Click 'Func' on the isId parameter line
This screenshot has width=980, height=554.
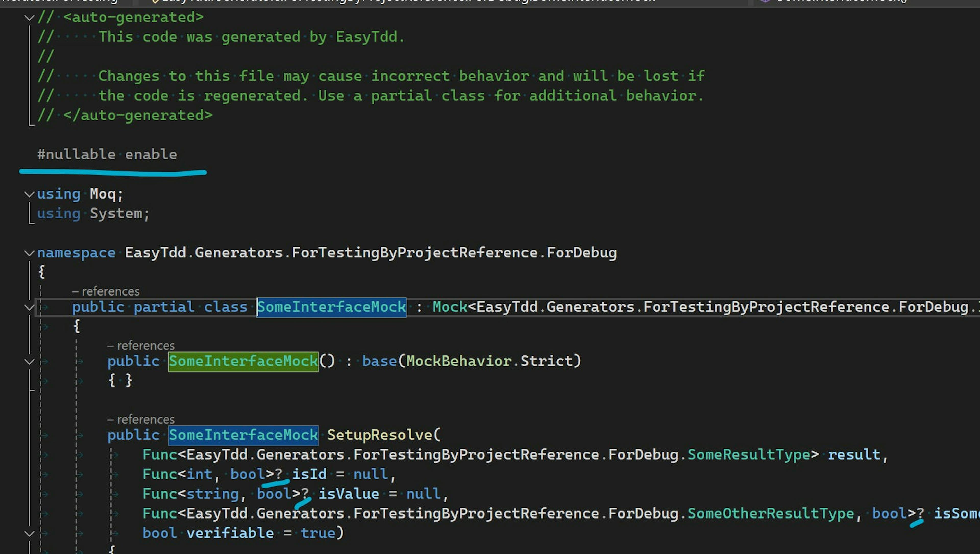coord(160,474)
